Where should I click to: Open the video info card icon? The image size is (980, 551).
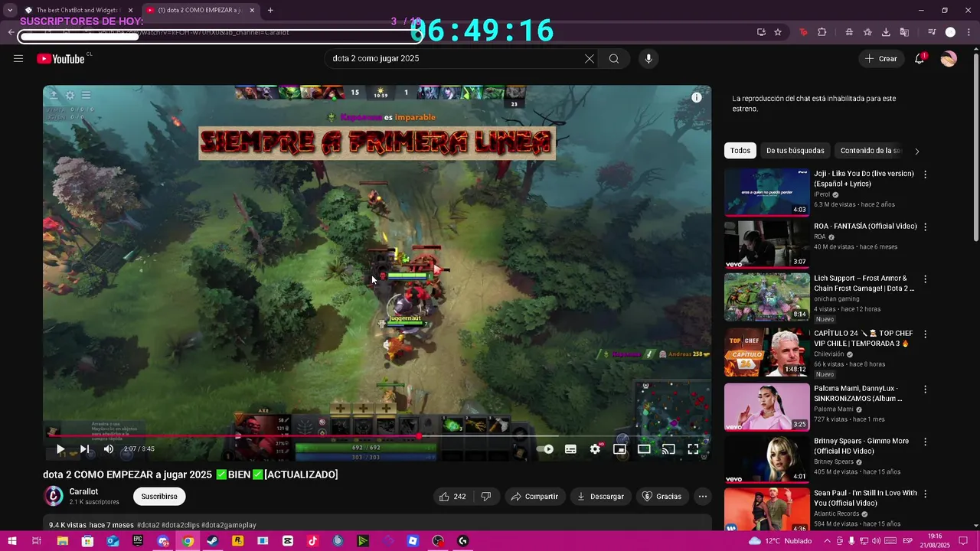[697, 97]
